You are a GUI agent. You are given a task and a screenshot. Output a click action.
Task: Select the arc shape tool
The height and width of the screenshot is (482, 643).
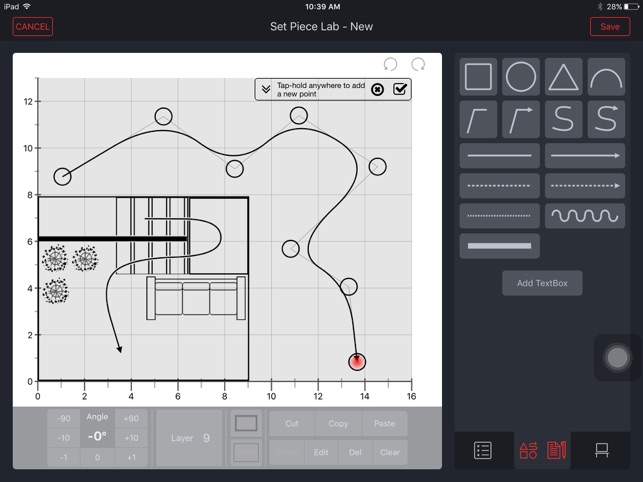606,77
